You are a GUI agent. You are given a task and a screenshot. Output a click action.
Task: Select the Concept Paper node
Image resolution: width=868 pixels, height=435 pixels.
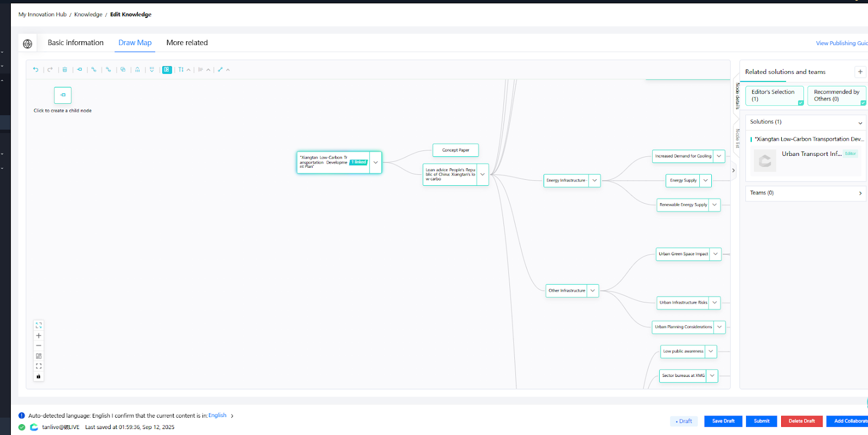pyautogui.click(x=455, y=150)
